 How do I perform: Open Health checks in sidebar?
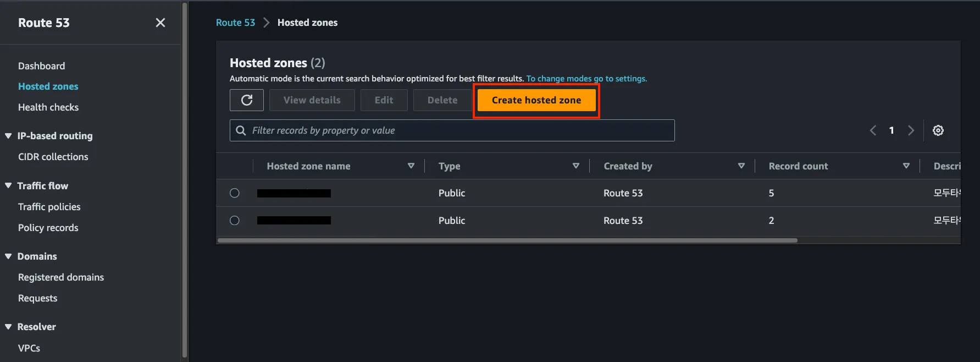pos(48,107)
